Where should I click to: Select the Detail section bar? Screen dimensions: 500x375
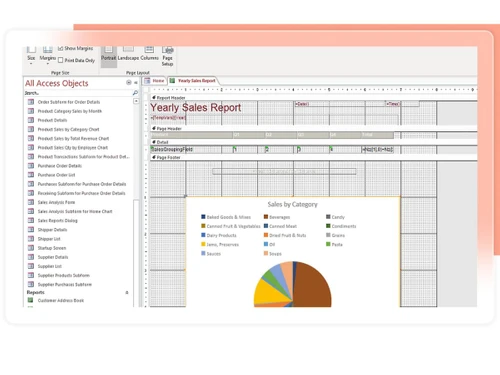(313, 142)
